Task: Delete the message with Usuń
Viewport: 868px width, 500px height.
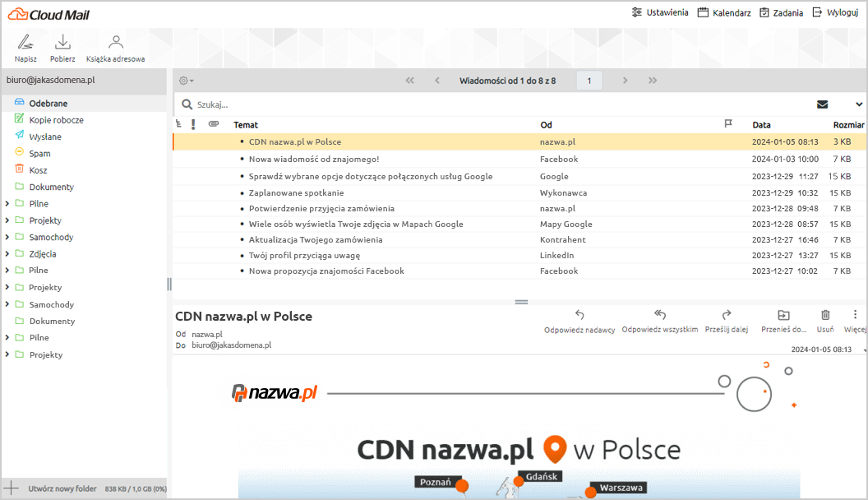Action: point(824,322)
